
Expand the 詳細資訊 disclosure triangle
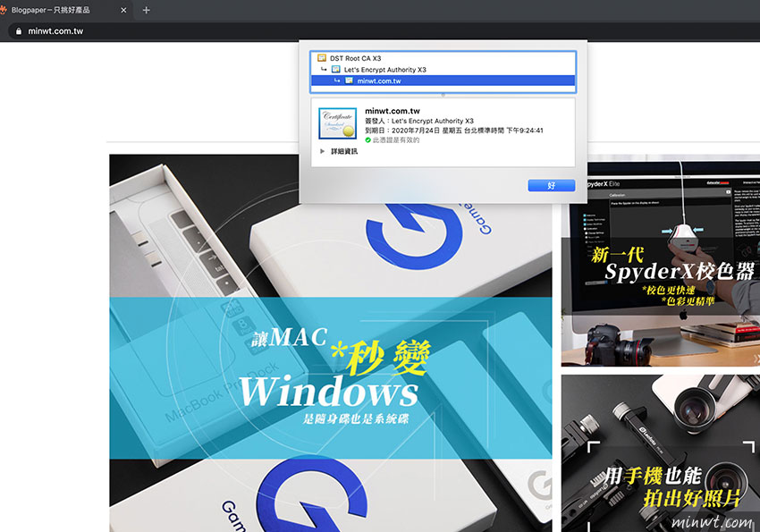[322, 151]
